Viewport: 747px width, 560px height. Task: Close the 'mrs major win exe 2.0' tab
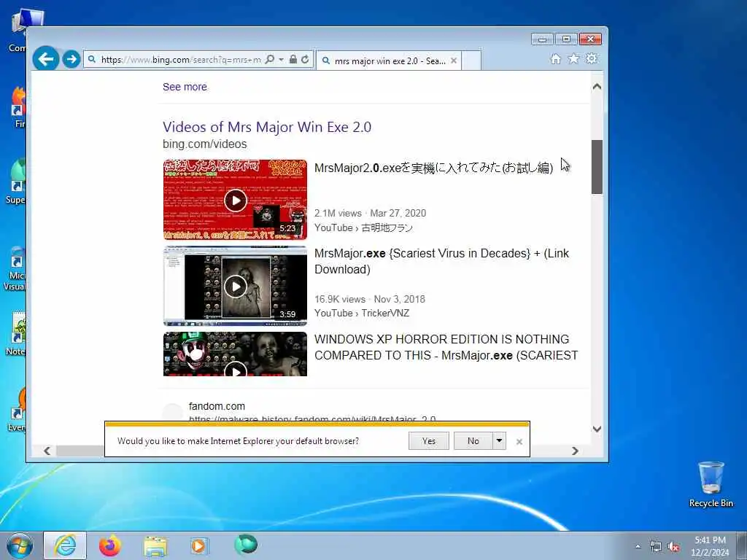[x=454, y=61]
